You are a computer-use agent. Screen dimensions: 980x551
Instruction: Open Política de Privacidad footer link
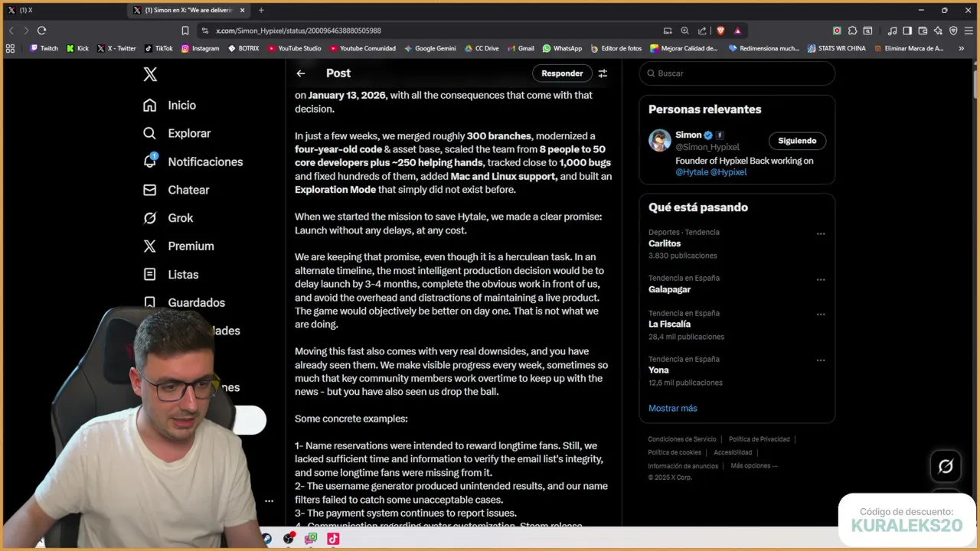[x=759, y=439]
